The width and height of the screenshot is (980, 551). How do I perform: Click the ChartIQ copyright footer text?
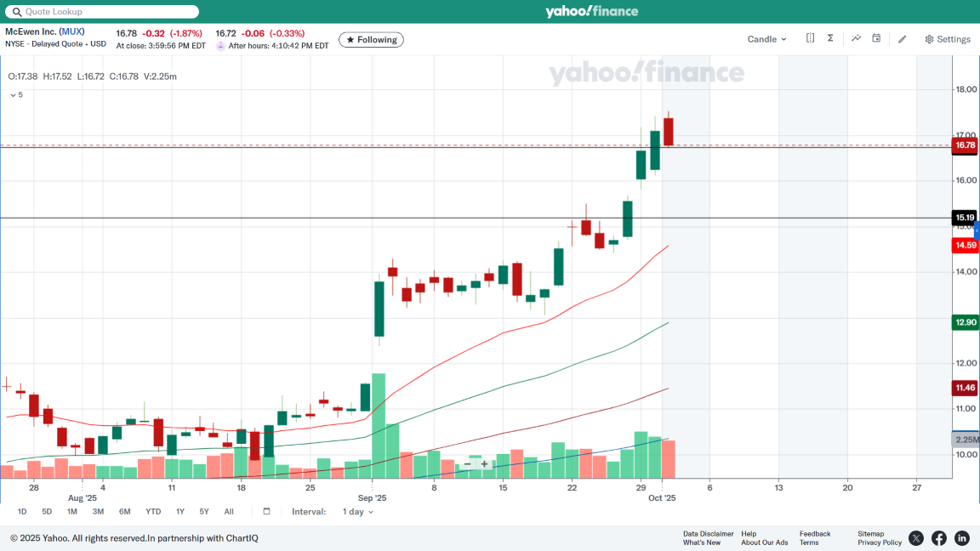pyautogui.click(x=134, y=538)
